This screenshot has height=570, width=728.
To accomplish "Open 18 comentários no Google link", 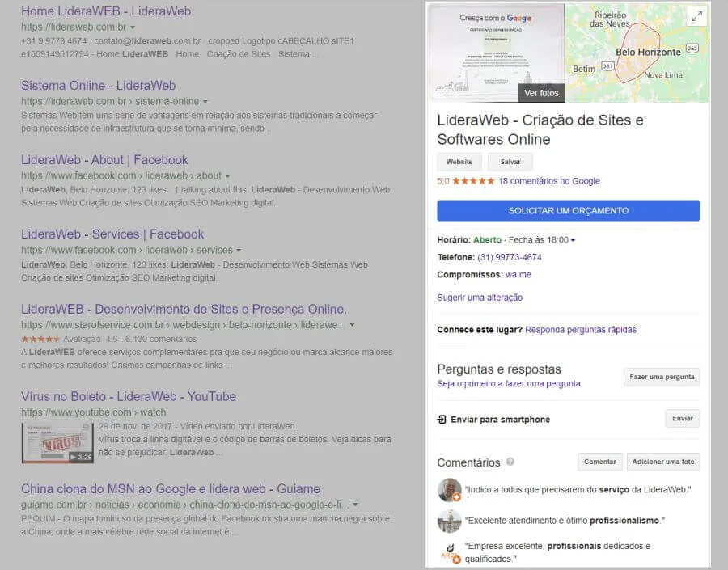I will pyautogui.click(x=549, y=181).
